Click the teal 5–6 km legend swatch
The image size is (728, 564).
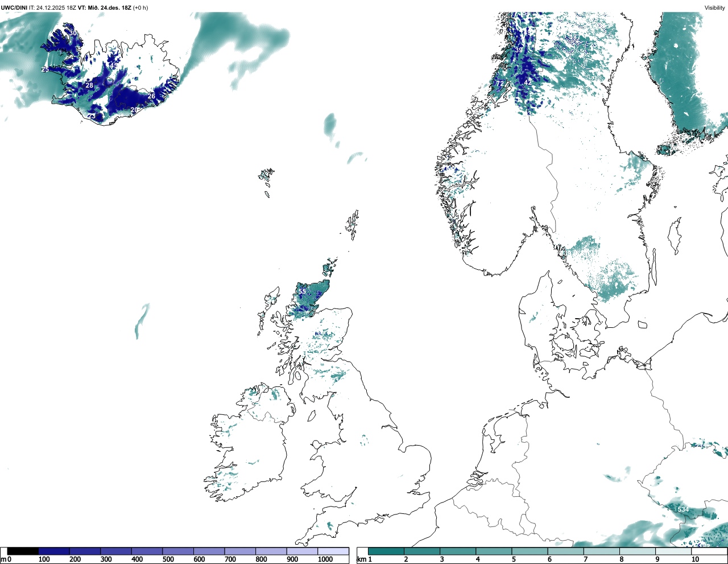[530, 551]
